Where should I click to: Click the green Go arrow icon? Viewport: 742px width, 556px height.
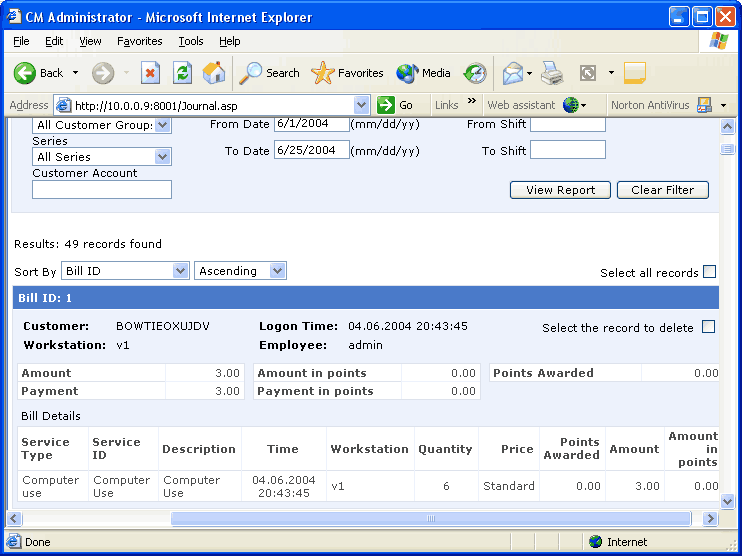(x=386, y=105)
